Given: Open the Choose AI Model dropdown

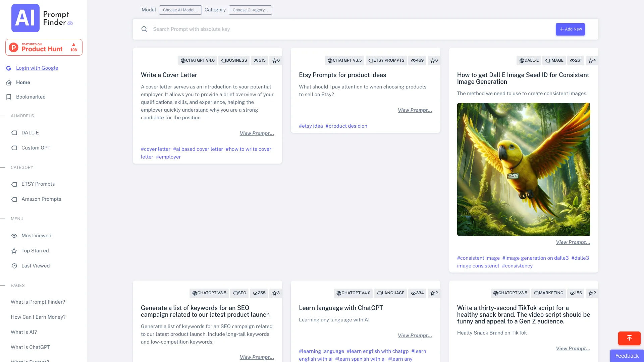Looking at the screenshot, I should pos(180,10).
